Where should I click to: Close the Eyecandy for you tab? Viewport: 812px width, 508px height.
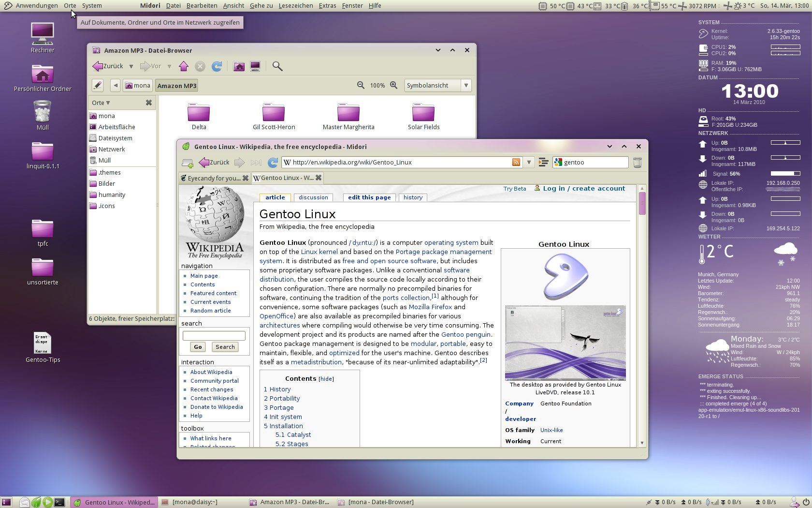pyautogui.click(x=246, y=178)
